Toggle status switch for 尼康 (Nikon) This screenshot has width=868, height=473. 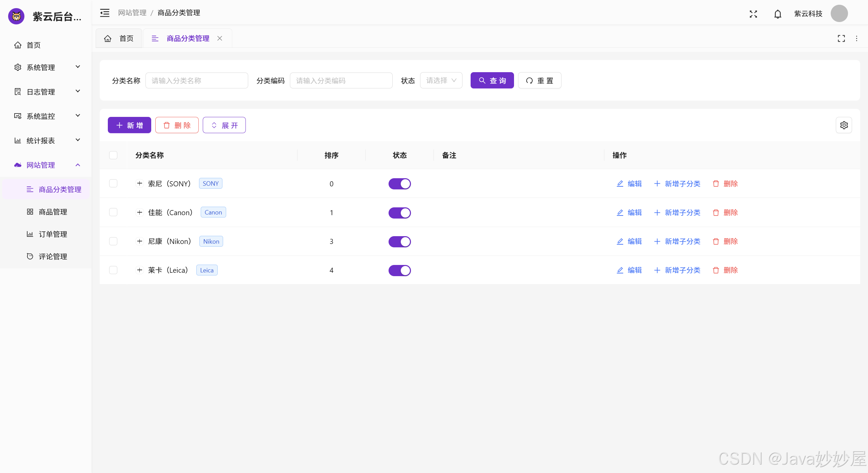pos(399,242)
